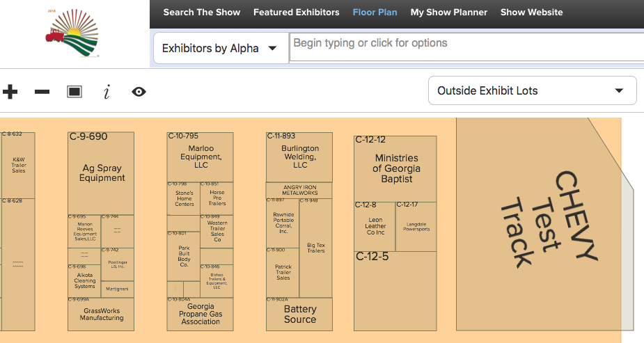
Task: Open My Show Planner
Action: 448,13
